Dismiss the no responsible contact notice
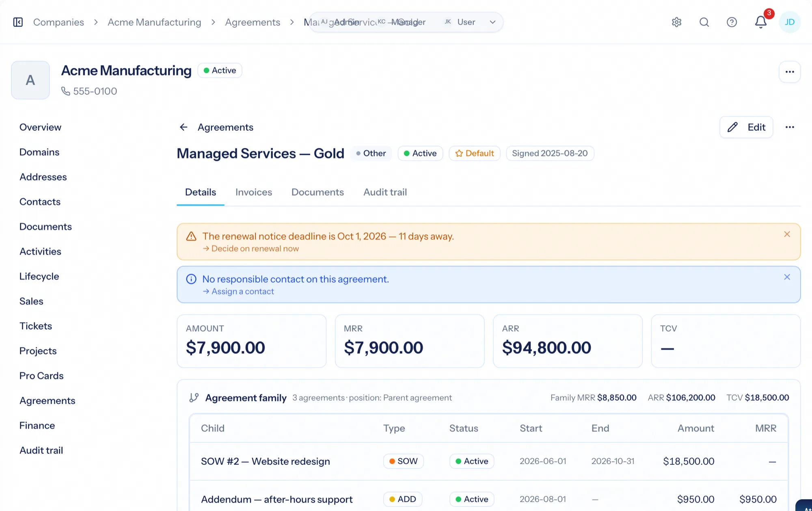 coord(787,277)
